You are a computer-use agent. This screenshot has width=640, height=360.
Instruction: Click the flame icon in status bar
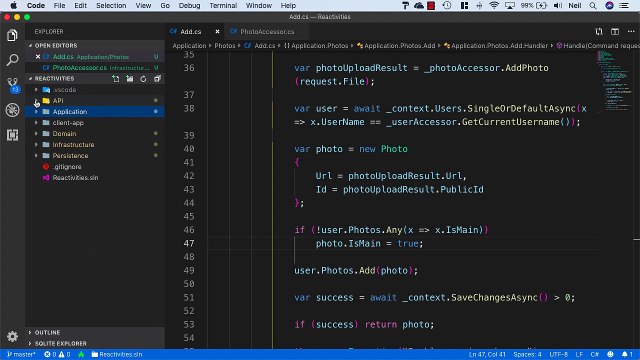[x=81, y=354]
